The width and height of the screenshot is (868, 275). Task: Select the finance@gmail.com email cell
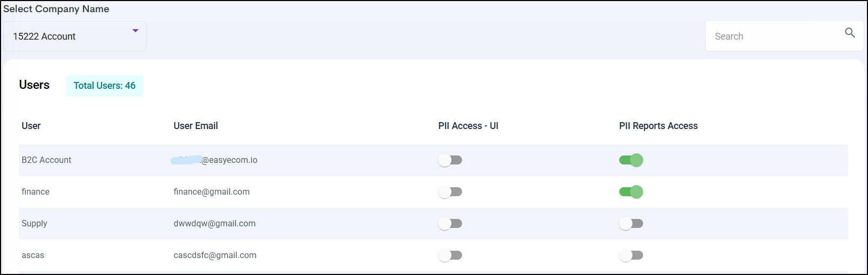pos(212,192)
